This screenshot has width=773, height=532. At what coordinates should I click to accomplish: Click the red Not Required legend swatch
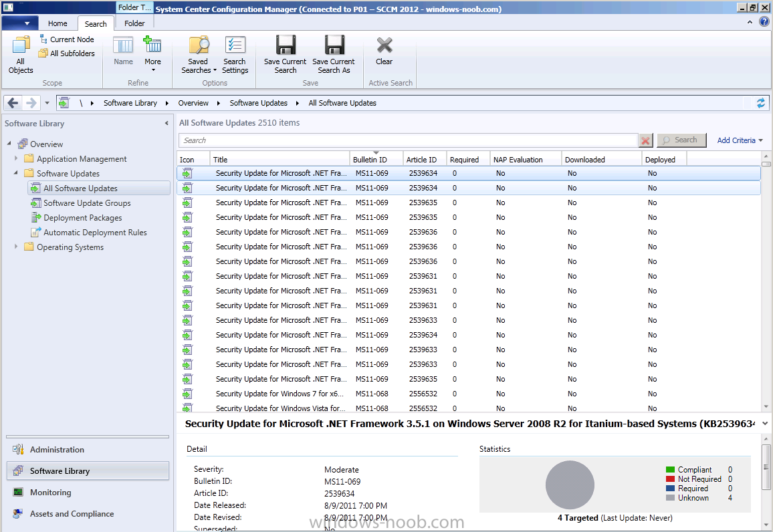[x=670, y=479]
